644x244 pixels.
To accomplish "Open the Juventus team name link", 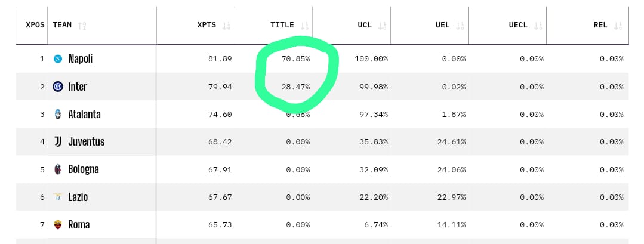I will click(87, 142).
